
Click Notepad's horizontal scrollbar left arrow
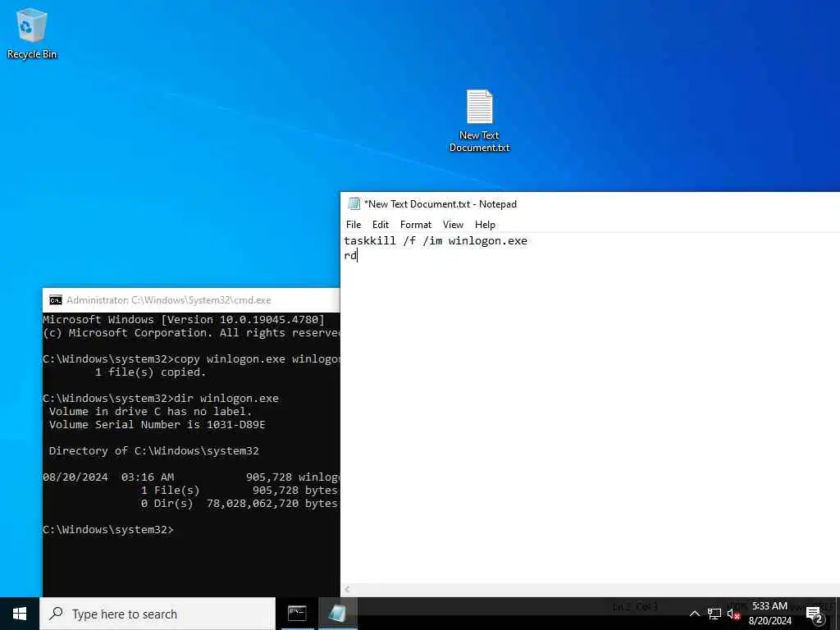click(x=347, y=589)
